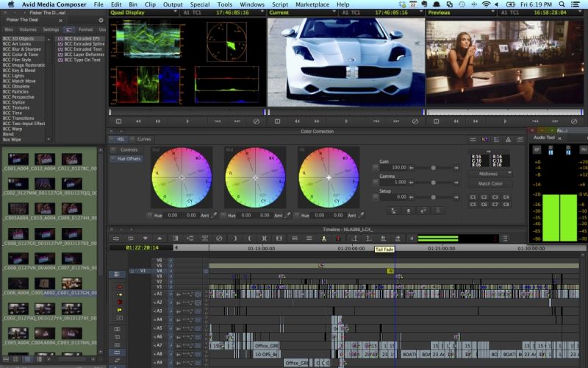The height and width of the screenshot is (368, 588).
Task: Adjust the Gain slider handle
Action: 433,168
